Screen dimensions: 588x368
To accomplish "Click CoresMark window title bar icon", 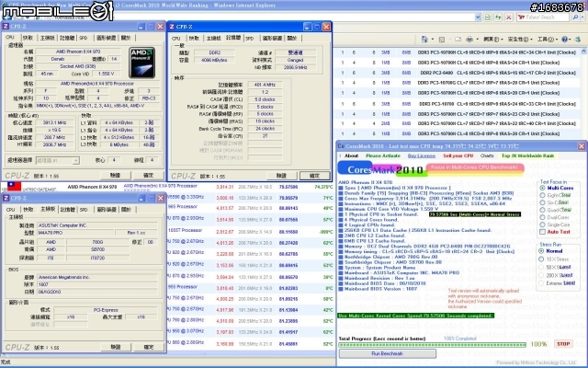I will pos(341,146).
